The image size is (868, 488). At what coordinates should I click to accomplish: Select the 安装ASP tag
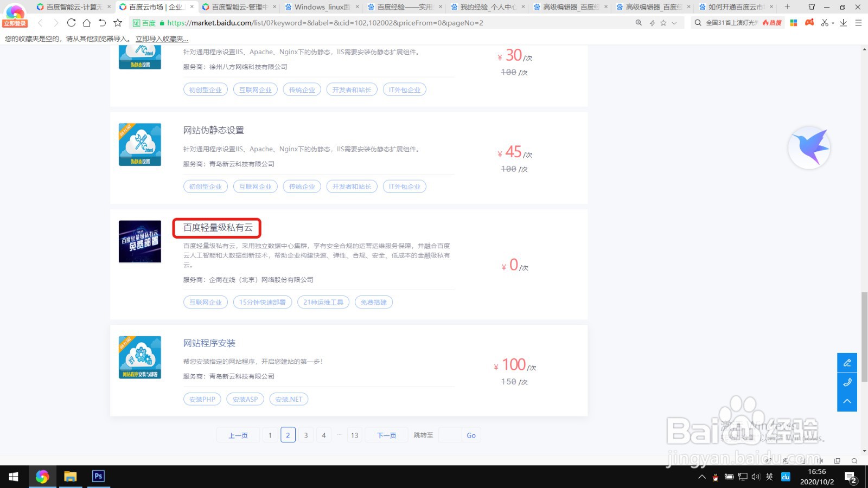(x=245, y=399)
